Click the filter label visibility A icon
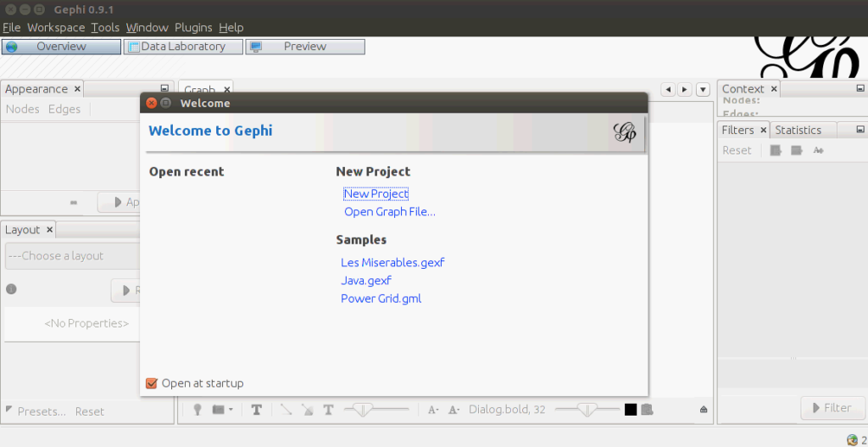This screenshot has height=447, width=868. click(x=819, y=150)
